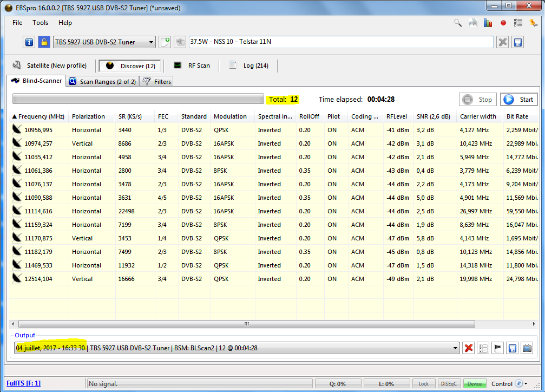This screenshot has height=392, width=545.
Task: Click the FullTS link in status bar
Action: pos(23,383)
